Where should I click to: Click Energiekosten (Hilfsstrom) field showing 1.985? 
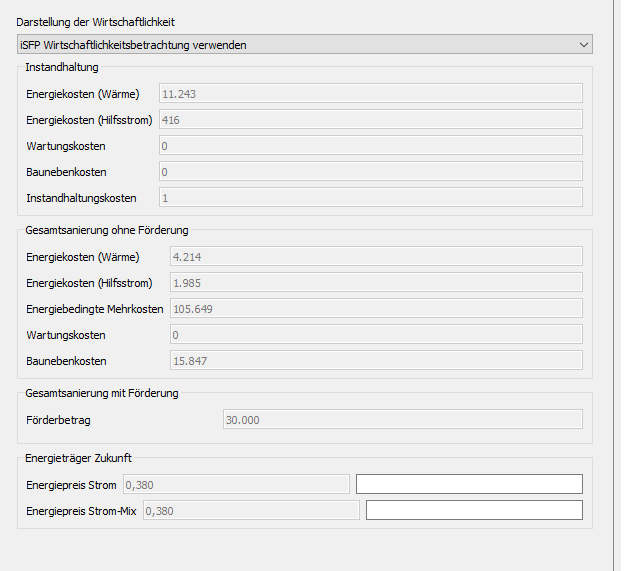pos(375,283)
